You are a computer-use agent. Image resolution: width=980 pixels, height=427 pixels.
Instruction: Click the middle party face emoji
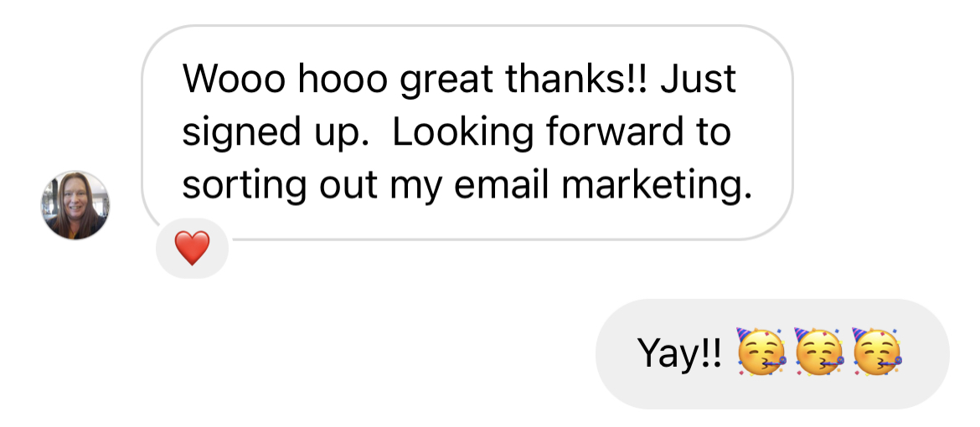[x=818, y=351]
